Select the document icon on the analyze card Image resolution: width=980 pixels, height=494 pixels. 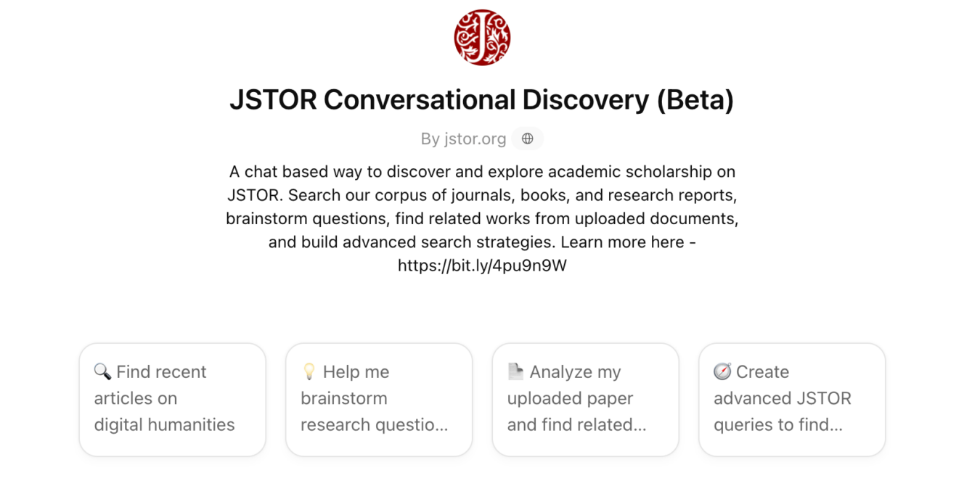pos(515,371)
